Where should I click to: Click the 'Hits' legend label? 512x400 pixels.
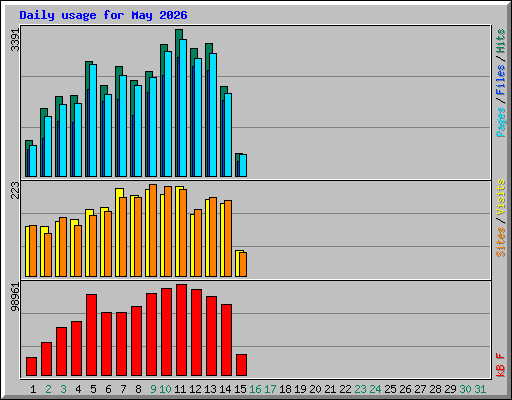click(x=501, y=41)
